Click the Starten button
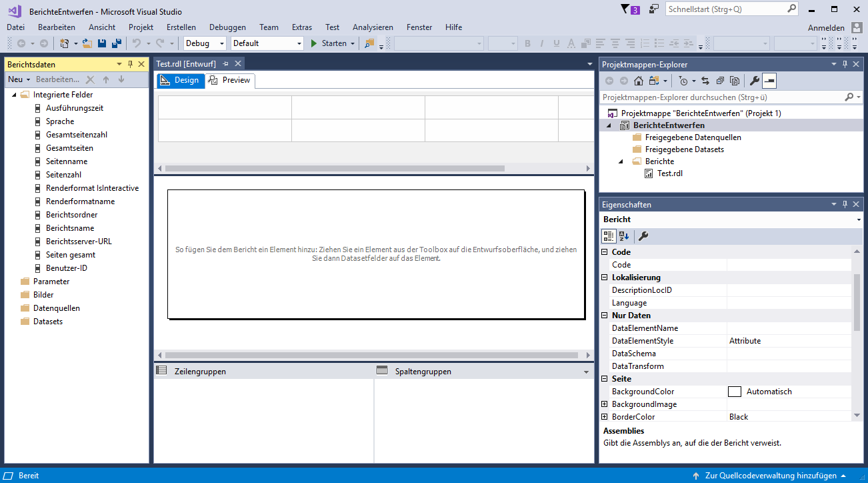 click(329, 43)
